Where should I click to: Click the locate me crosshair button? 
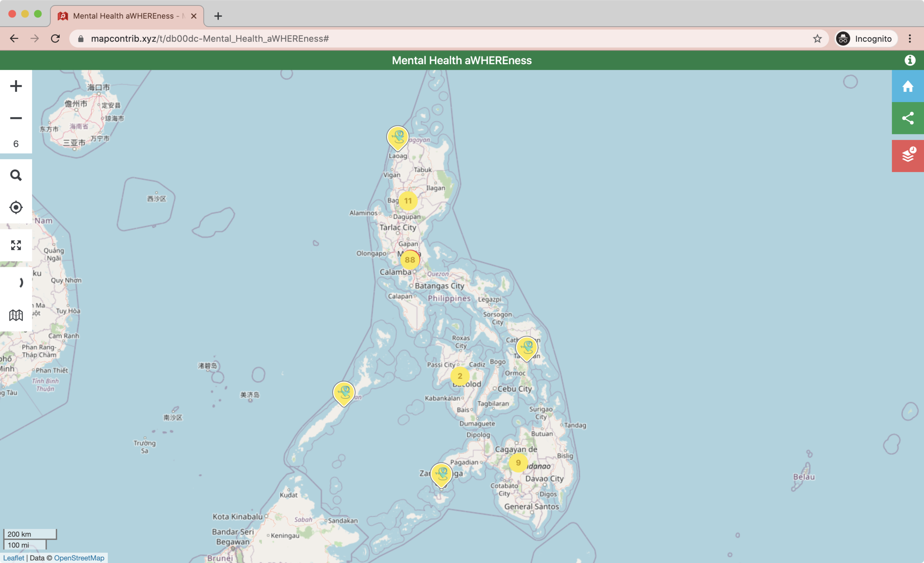point(16,207)
